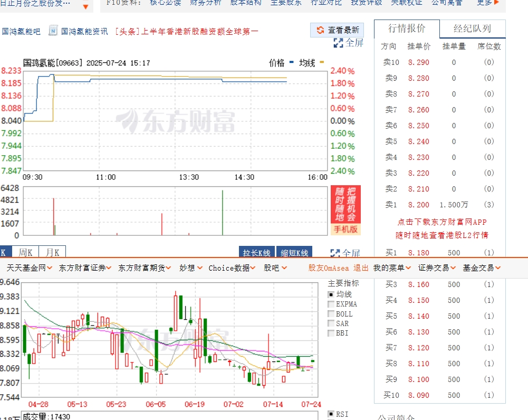Screen dimensions: 528x420
Task: Expand the 股吧 dropdown in the nav bar
Action: point(275,268)
